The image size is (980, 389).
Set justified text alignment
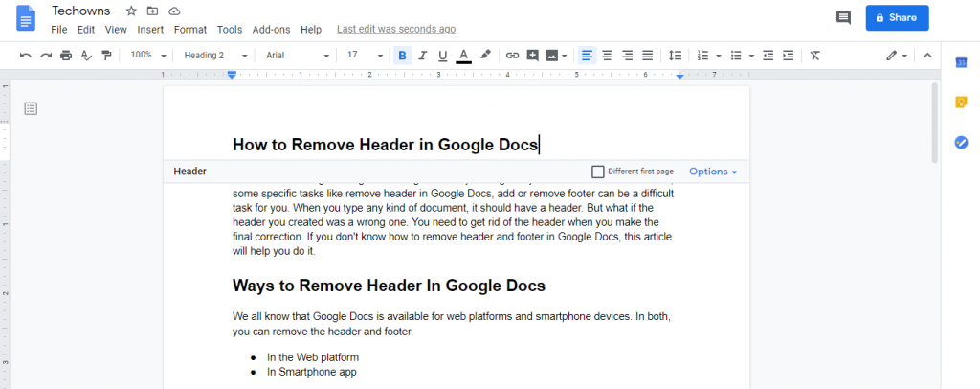(x=648, y=56)
